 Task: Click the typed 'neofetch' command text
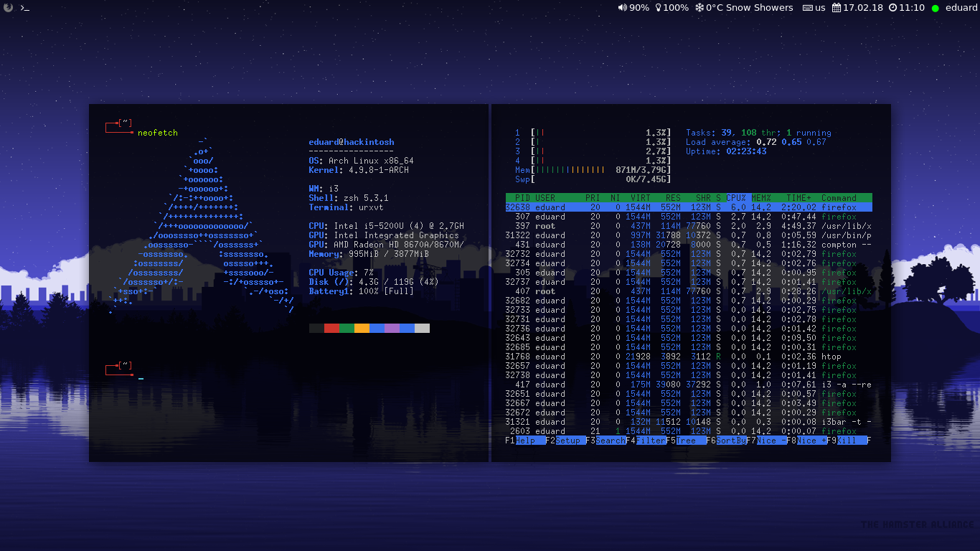point(158,133)
